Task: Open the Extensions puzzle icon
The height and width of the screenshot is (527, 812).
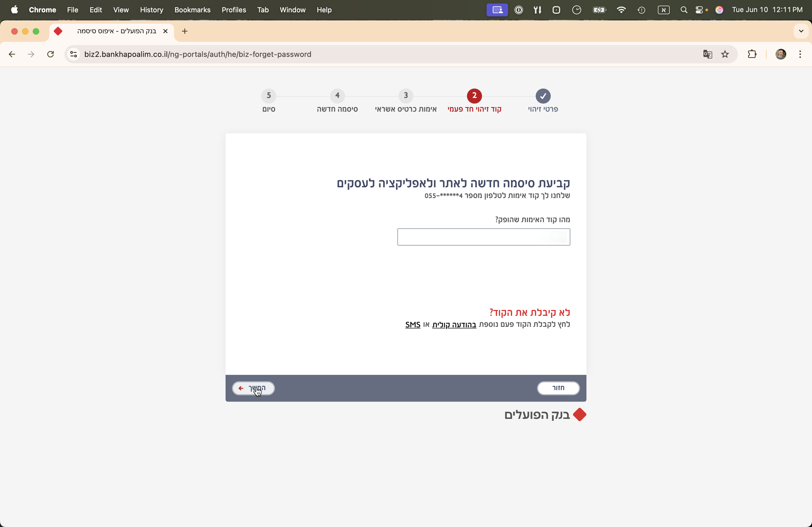Action: (752, 54)
